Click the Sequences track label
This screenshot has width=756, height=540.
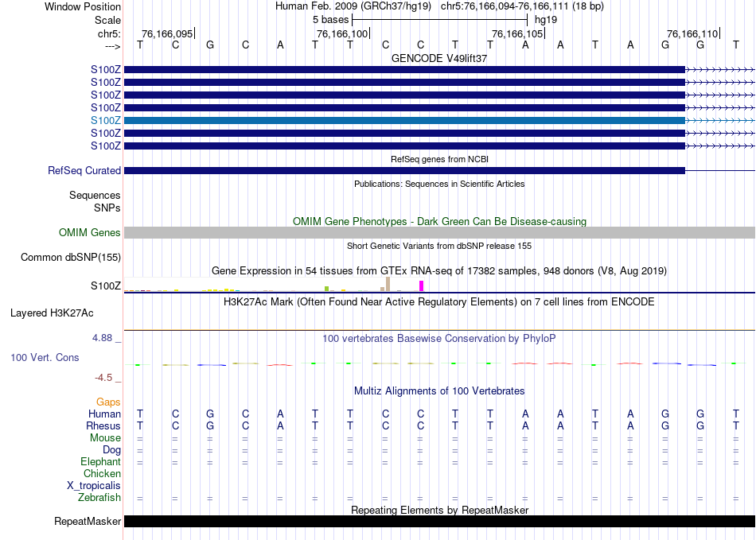95,195
